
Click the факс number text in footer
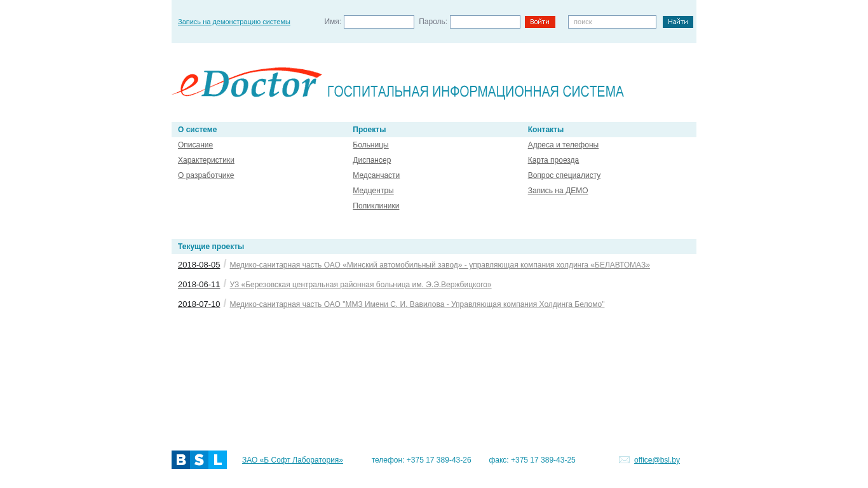click(x=532, y=460)
